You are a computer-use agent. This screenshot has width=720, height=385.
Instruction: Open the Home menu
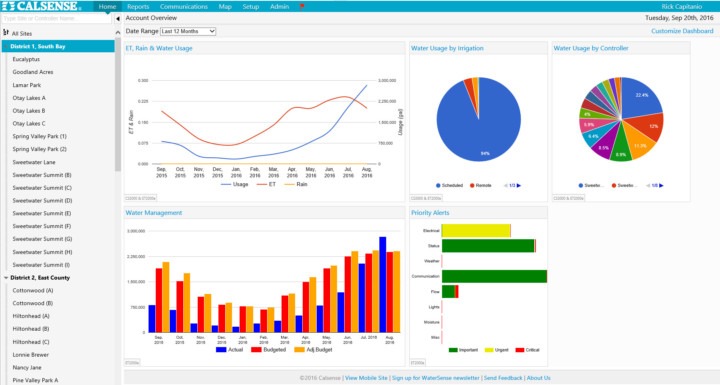point(107,6)
